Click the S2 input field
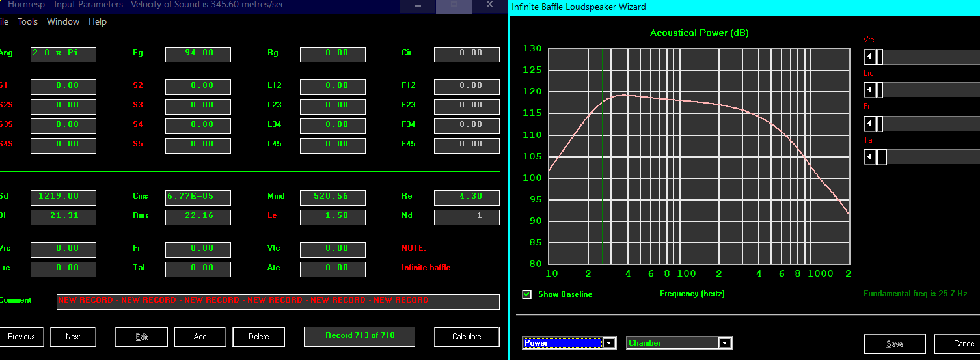The width and height of the screenshot is (980, 360). (198, 87)
